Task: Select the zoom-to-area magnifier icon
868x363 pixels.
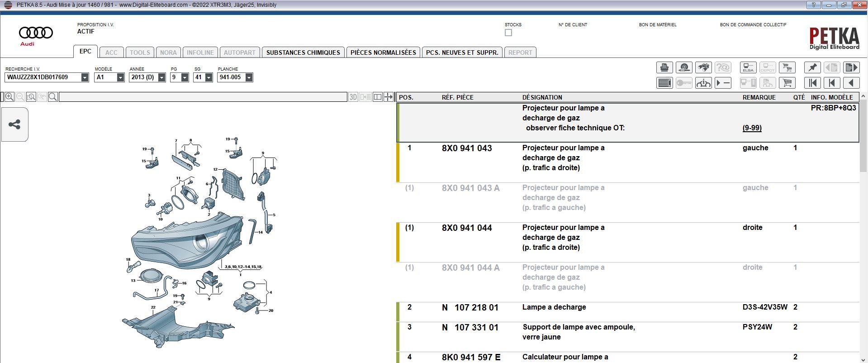Action: click(x=31, y=97)
